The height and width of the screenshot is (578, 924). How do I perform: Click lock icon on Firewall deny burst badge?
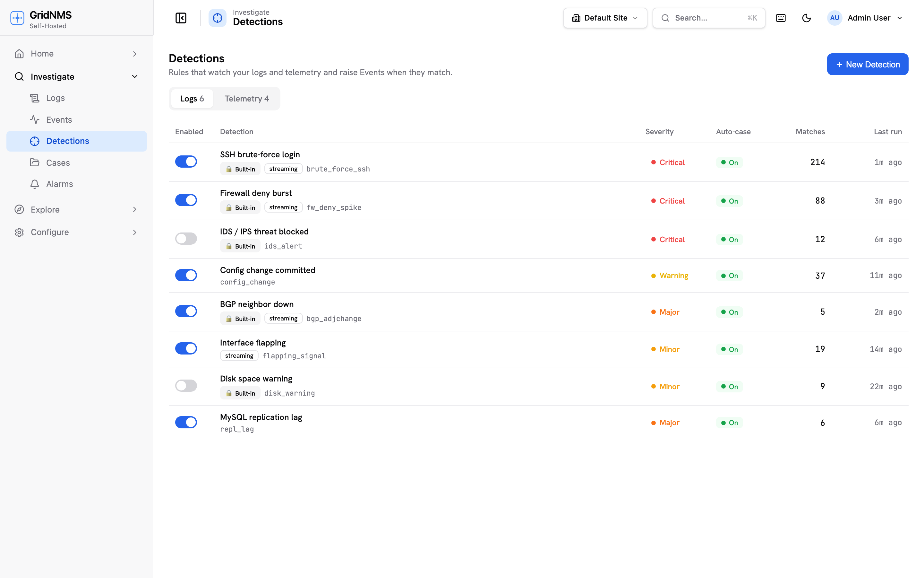coord(229,207)
